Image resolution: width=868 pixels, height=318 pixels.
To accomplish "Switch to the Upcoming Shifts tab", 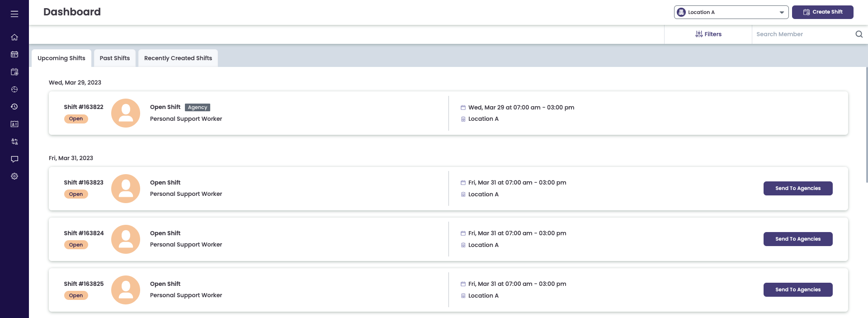I will (61, 58).
